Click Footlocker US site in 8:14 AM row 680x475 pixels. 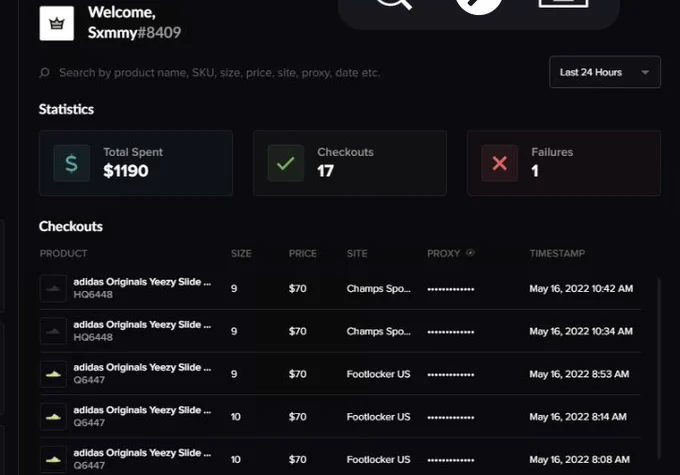379,417
